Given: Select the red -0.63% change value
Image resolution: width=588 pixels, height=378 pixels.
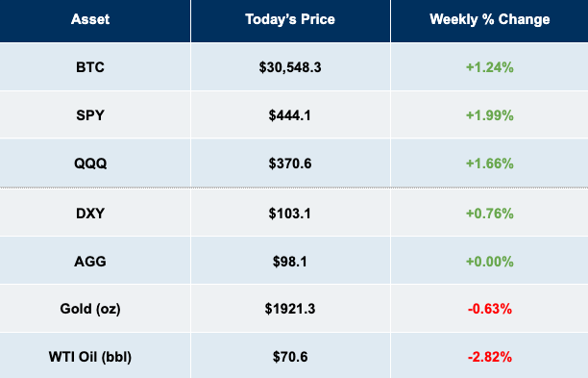Looking at the screenshot, I should point(489,309).
